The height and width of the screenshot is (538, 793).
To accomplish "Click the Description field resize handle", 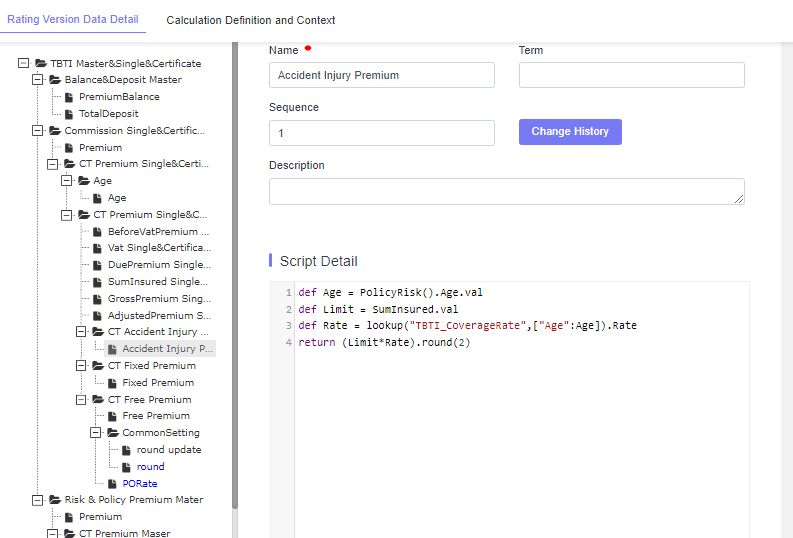I will (739, 199).
